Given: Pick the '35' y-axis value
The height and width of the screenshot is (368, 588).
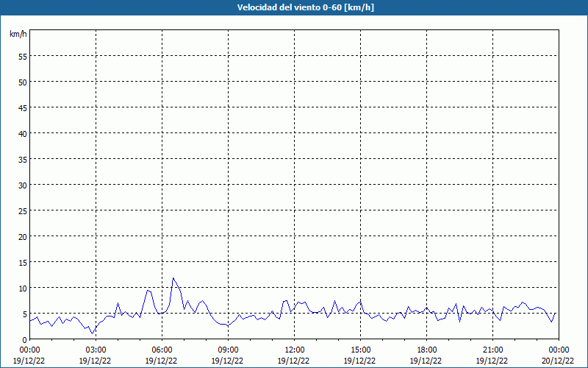Looking at the screenshot, I should coord(23,160).
